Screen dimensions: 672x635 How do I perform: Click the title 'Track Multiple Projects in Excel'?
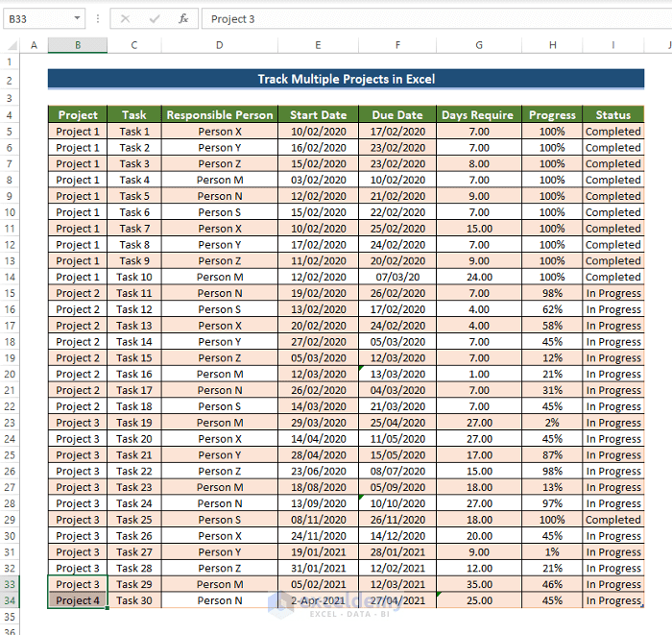tap(346, 79)
